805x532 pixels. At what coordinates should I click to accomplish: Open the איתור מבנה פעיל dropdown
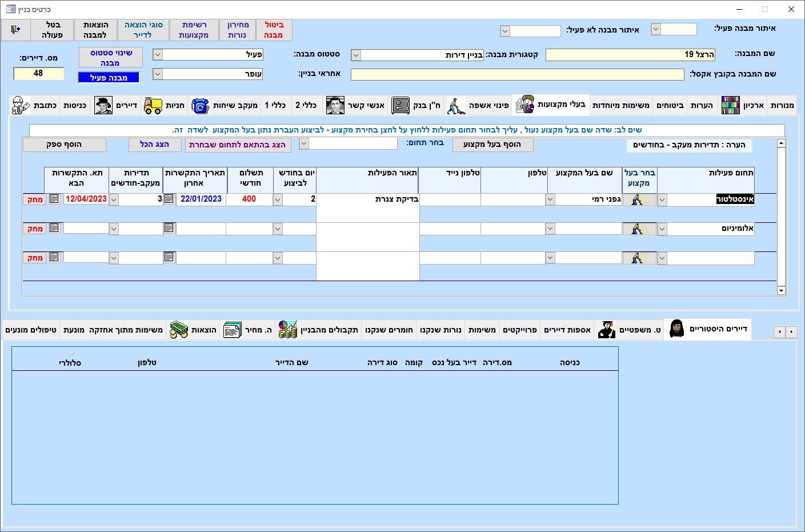click(656, 29)
